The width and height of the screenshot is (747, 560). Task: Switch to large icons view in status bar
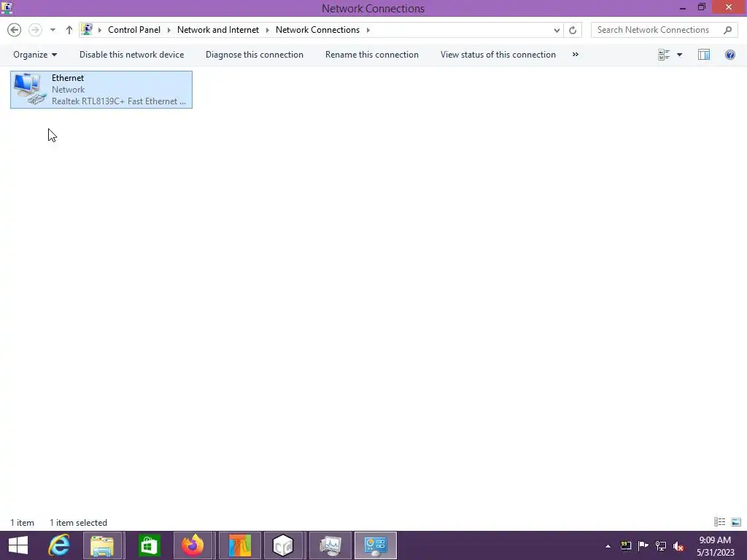click(736, 522)
